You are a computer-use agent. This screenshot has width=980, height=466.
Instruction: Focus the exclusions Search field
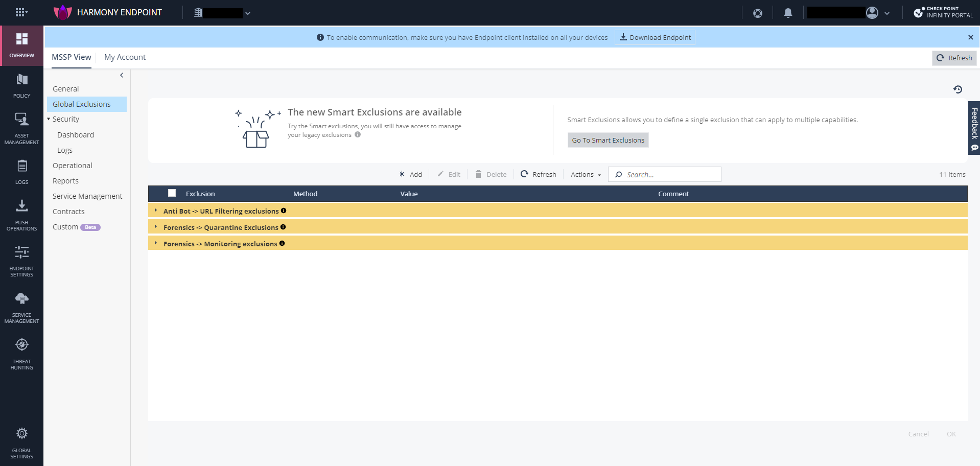tap(665, 174)
